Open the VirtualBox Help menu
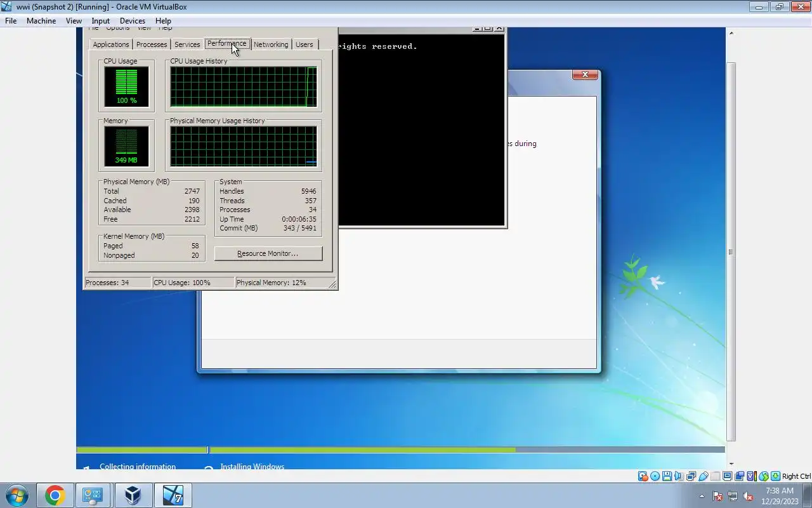Viewport: 812px width, 508px height. coord(163,20)
